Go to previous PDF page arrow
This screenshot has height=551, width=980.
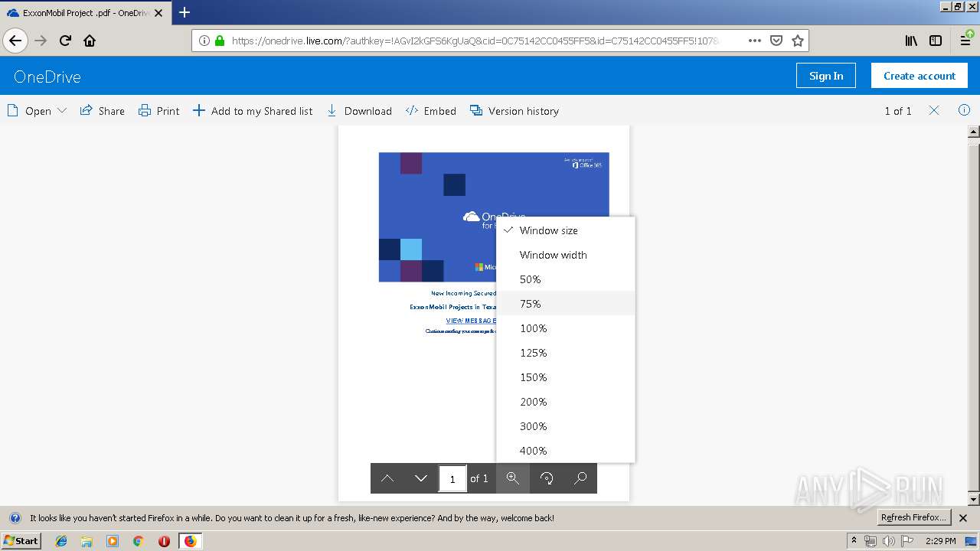(387, 478)
